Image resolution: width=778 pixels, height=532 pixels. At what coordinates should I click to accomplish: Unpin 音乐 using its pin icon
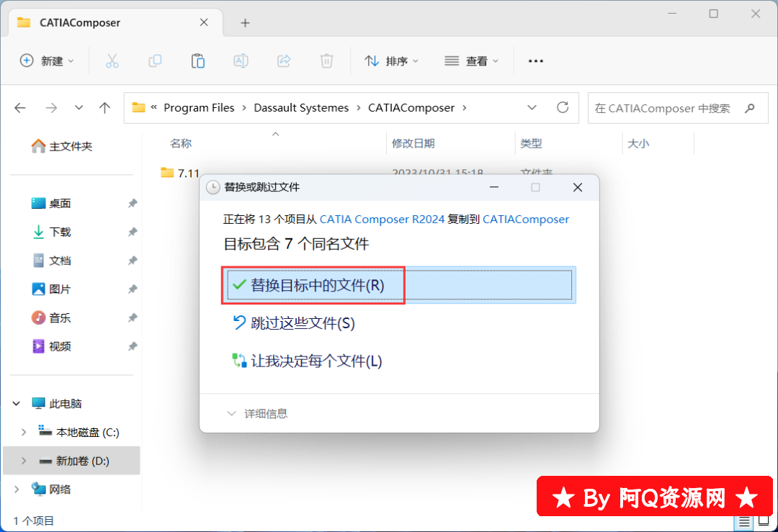point(133,317)
